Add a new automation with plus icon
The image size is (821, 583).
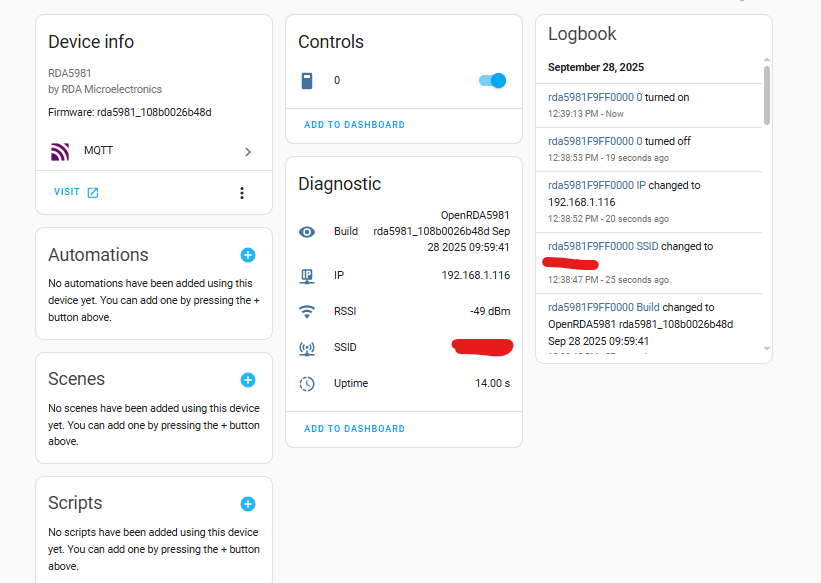(x=248, y=256)
